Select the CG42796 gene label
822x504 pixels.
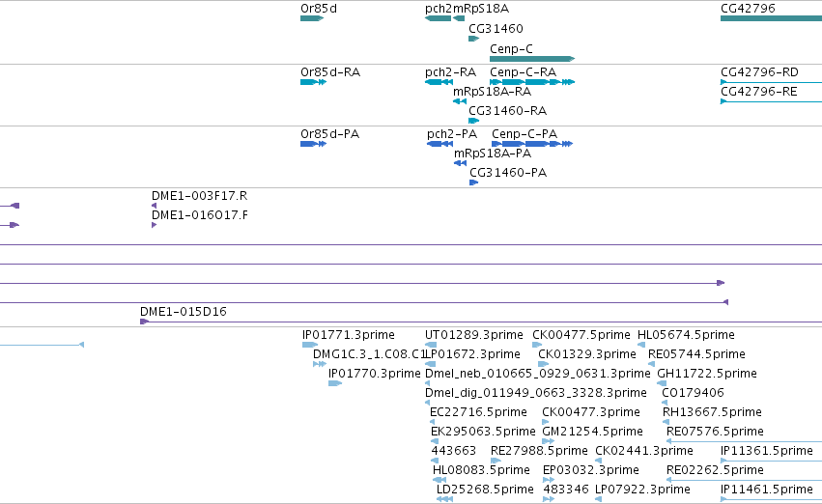(748, 9)
